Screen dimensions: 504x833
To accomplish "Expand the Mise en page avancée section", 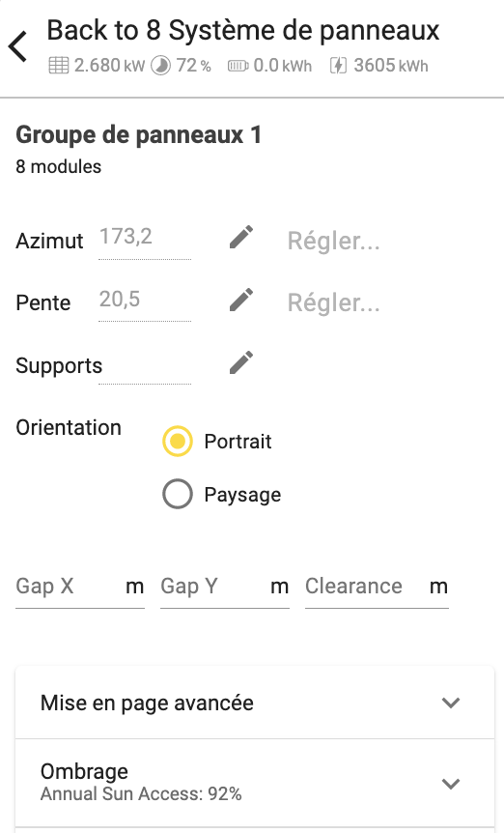I will (x=255, y=703).
